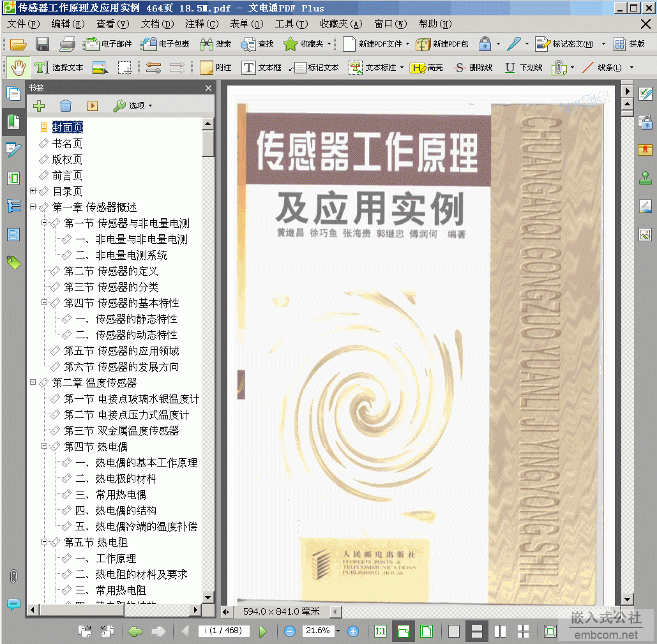Screen dimensions: 657x644
Task: Delete bookmark with trash icon
Action: (x=65, y=105)
